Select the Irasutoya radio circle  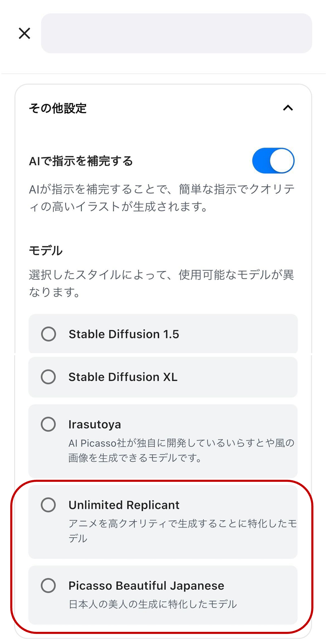click(48, 424)
